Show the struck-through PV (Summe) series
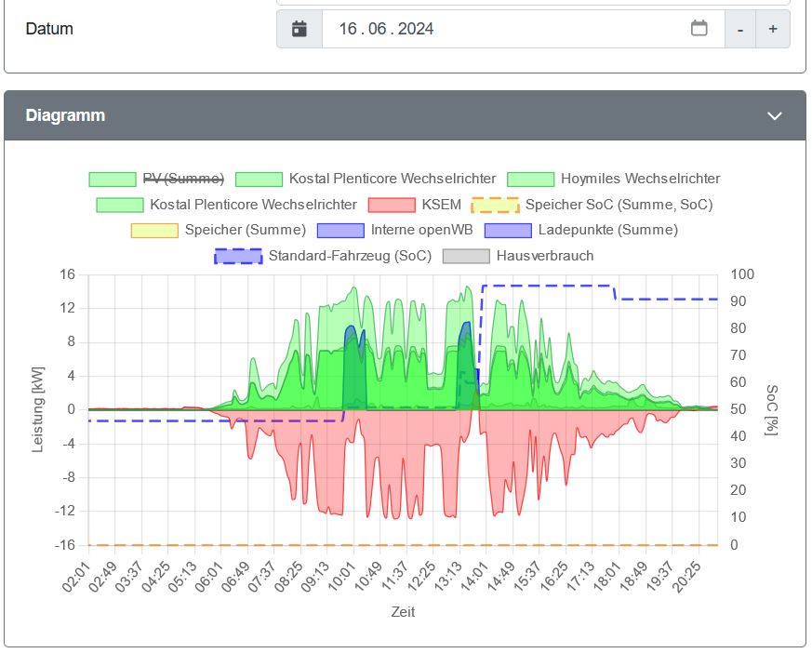The width and height of the screenshot is (812, 653). pyautogui.click(x=157, y=179)
